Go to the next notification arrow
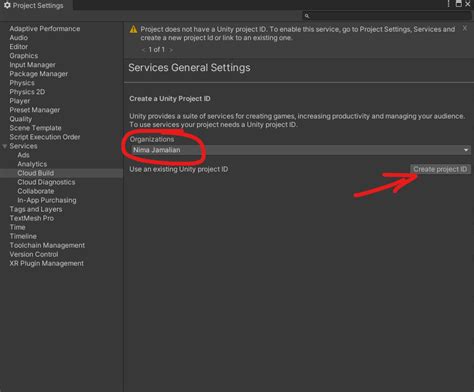 171,50
